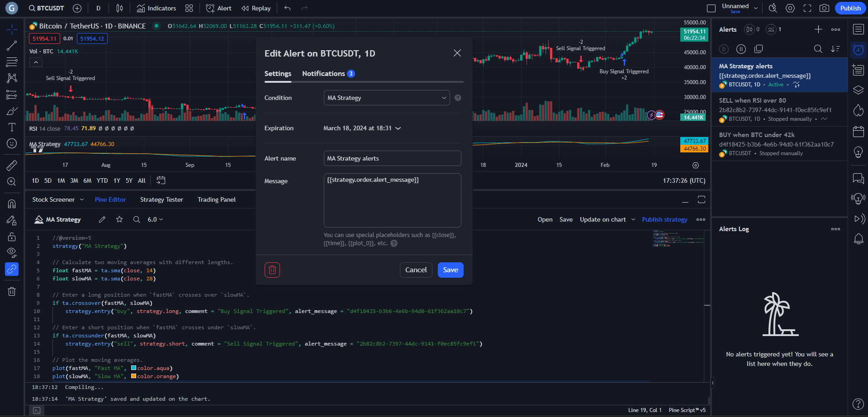Image resolution: width=868 pixels, height=417 pixels.
Task: Open the emoji icons tool
Action: pyautogui.click(x=12, y=143)
